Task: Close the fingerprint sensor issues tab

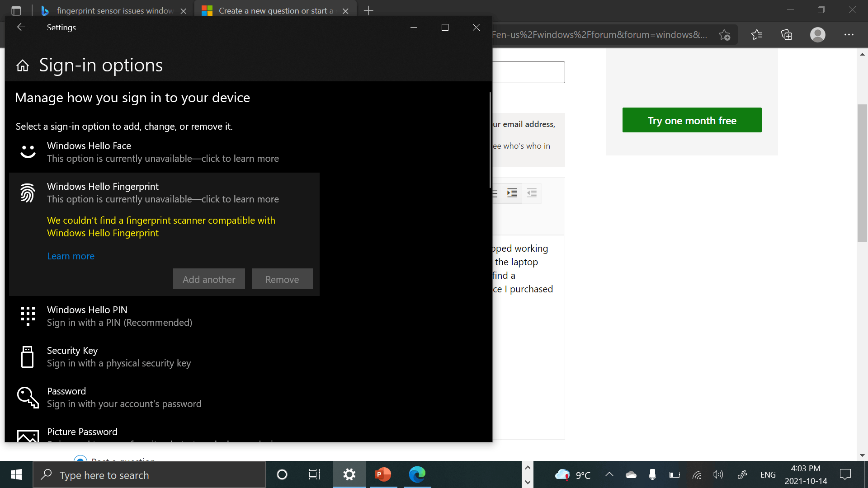Action: pyautogui.click(x=183, y=11)
